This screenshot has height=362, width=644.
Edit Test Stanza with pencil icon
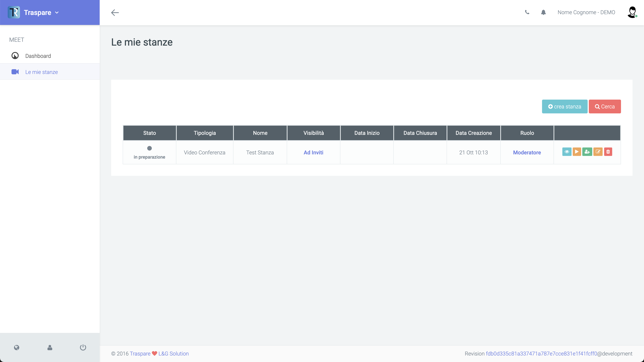click(598, 152)
